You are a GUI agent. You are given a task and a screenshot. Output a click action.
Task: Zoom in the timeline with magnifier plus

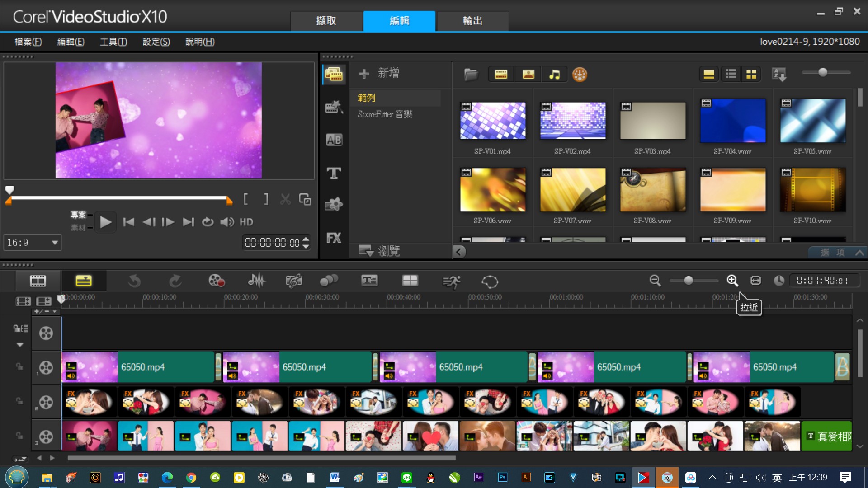point(732,281)
